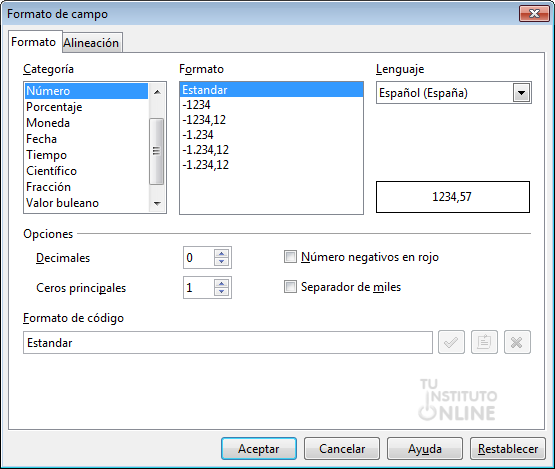Screen dimensions: 555x469
Task: Close the Formato de campo dialog
Action: point(534,14)
